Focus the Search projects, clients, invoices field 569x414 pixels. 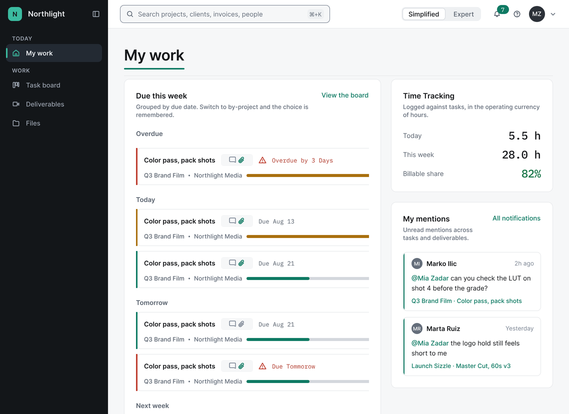[x=225, y=14]
